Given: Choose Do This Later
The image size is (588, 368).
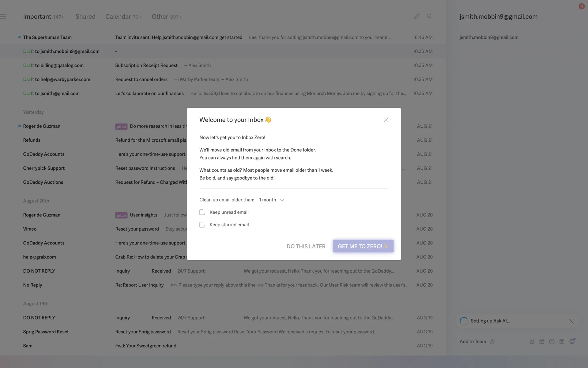Looking at the screenshot, I should click(x=306, y=246).
